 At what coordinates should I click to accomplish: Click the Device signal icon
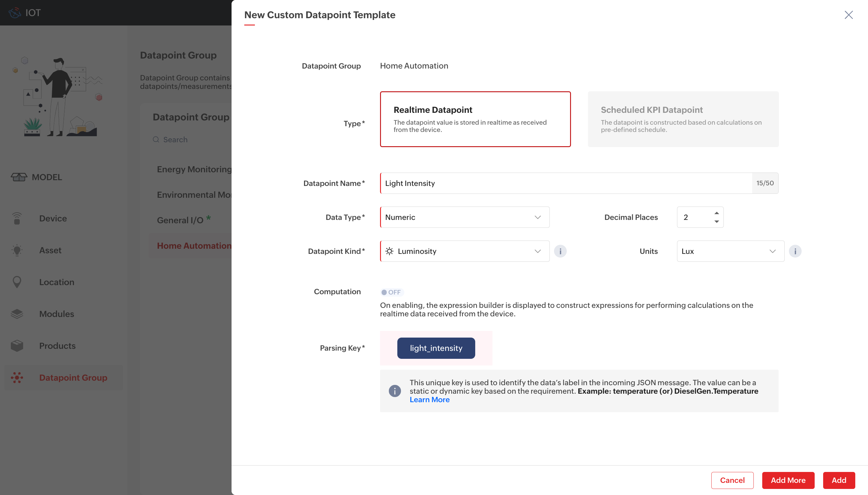pyautogui.click(x=17, y=218)
